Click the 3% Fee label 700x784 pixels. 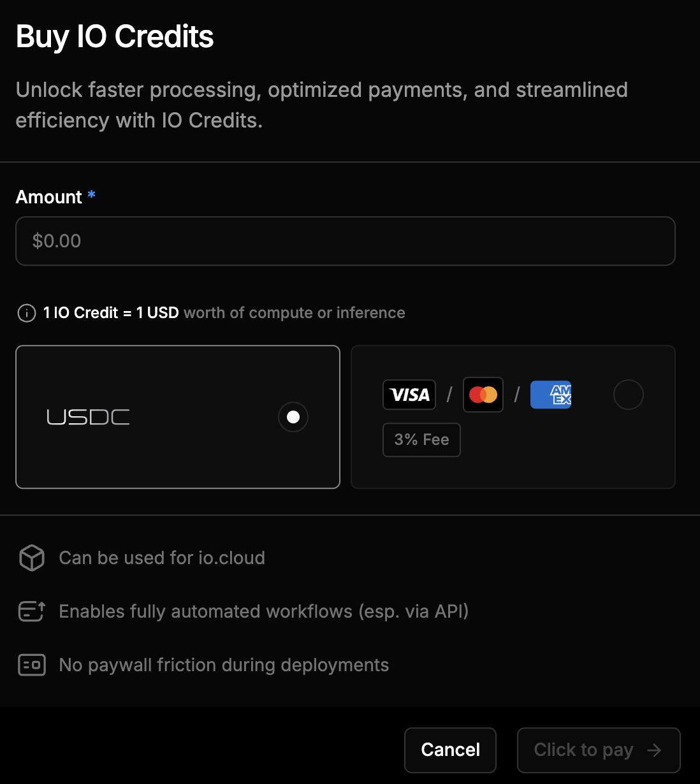421,440
